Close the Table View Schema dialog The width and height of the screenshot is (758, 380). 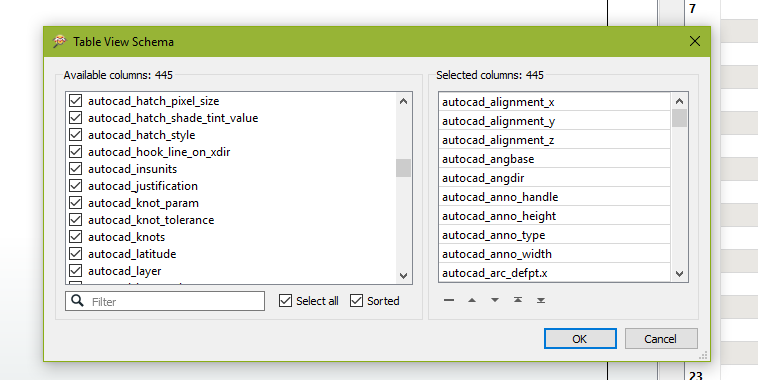[x=695, y=42]
